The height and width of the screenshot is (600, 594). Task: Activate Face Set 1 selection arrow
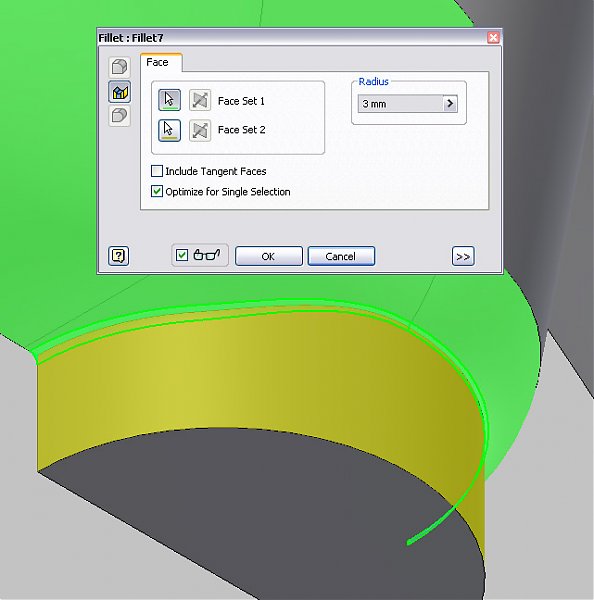coord(169,100)
